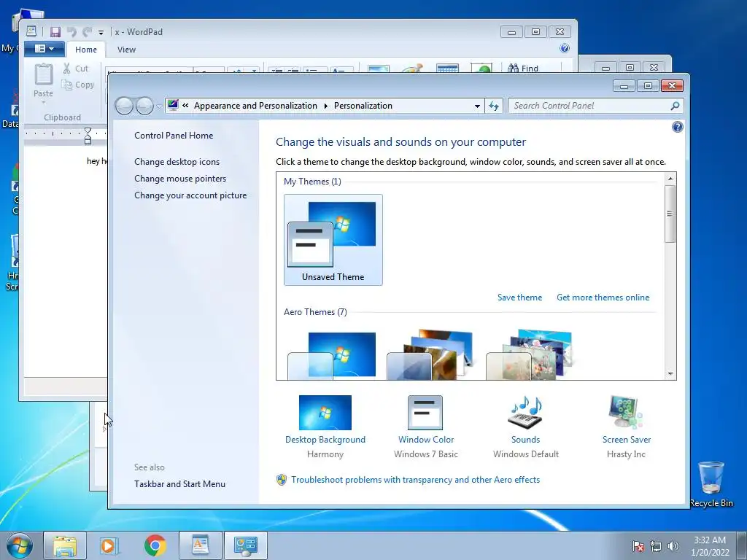
Task: Click the themes list scroll up arrow
Action: click(670, 179)
